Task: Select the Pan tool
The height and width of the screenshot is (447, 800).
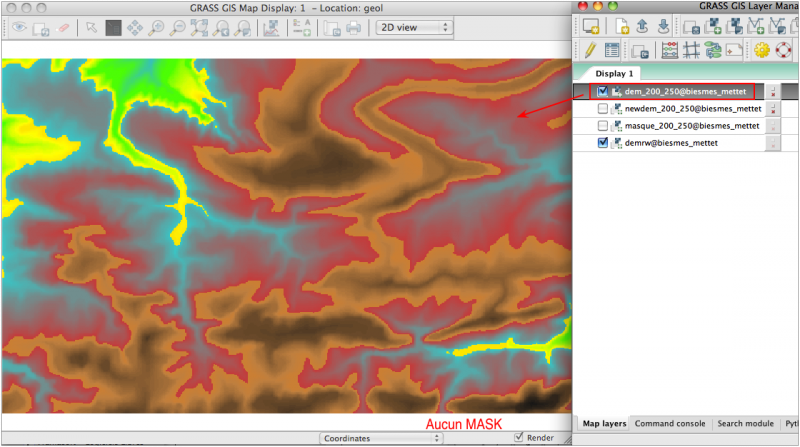Action: (135, 28)
